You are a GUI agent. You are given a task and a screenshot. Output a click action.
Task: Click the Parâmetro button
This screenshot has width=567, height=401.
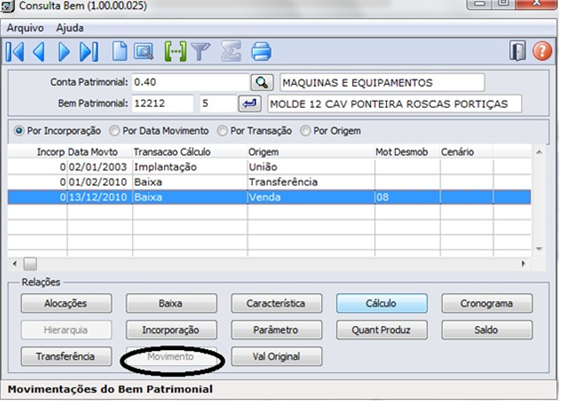pos(277,330)
